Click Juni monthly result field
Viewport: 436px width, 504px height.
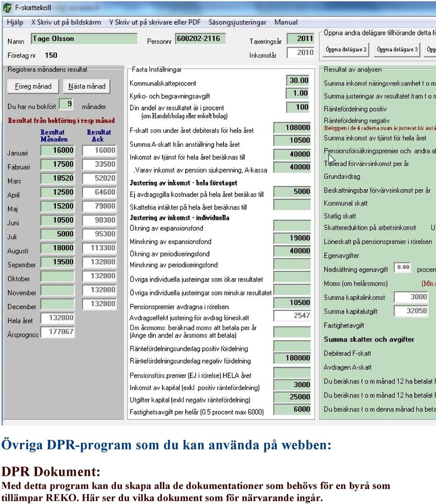tap(58, 220)
